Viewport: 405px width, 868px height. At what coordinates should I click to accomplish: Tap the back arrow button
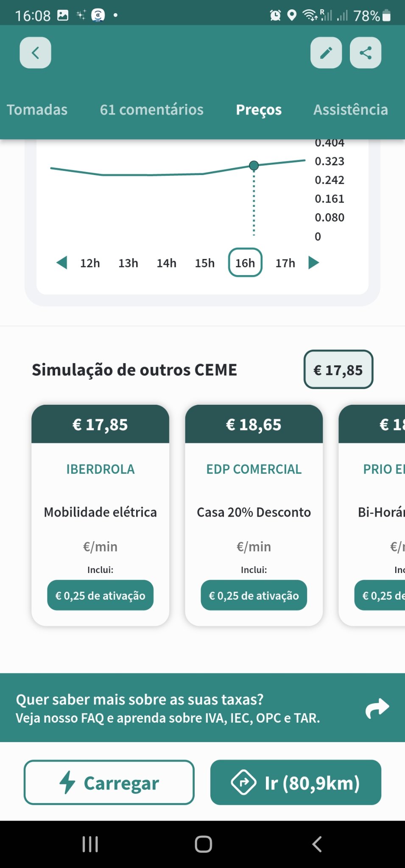(35, 53)
